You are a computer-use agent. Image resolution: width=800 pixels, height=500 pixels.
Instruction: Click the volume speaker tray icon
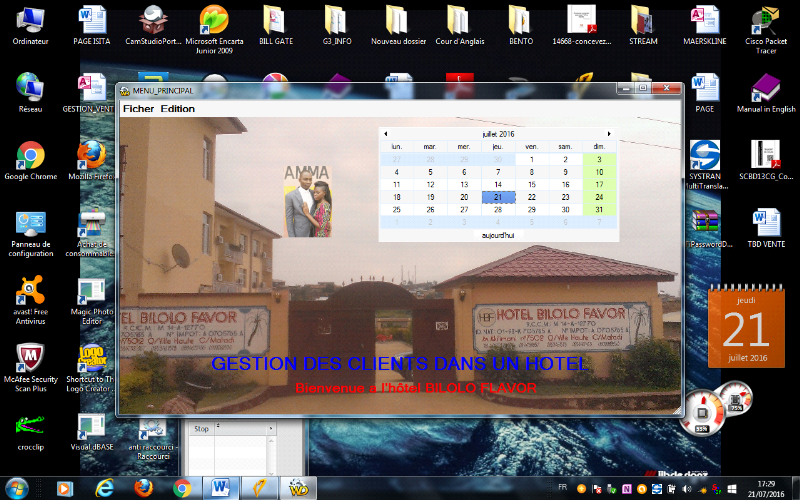(x=687, y=489)
